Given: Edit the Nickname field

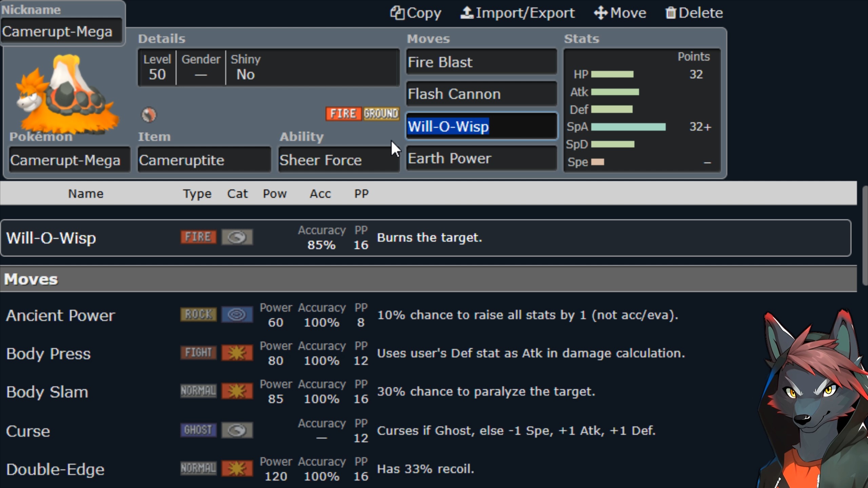Looking at the screenshot, I should [62, 32].
